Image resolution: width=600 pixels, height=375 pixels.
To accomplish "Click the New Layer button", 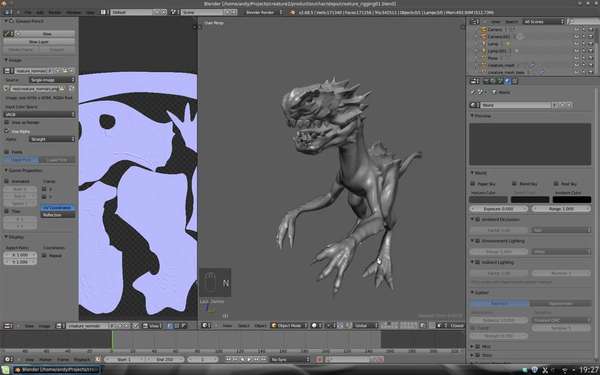I will pos(39,42).
